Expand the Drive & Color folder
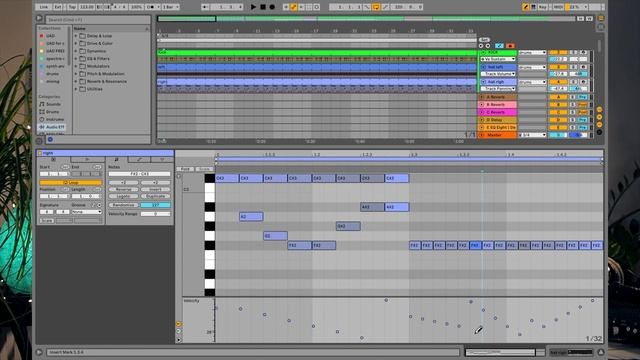The image size is (640, 360). (76, 43)
